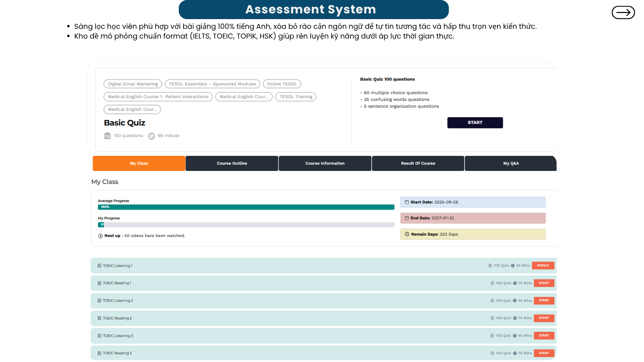This screenshot has width=644, height=362.
Task: Switch to the Course Outline tab
Action: tap(232, 164)
